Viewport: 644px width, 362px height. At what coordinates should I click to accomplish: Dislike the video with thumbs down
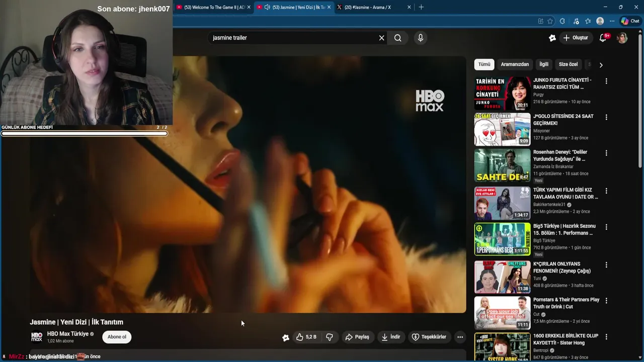pos(330,337)
